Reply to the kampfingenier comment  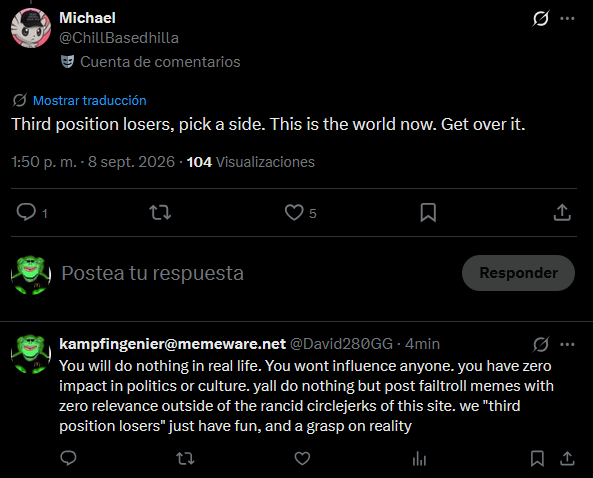pyautogui.click(x=68, y=458)
